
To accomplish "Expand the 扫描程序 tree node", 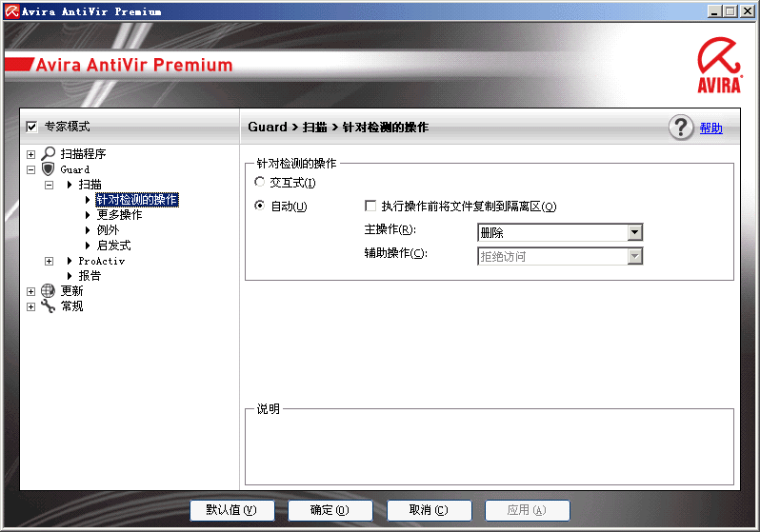I will (31, 154).
